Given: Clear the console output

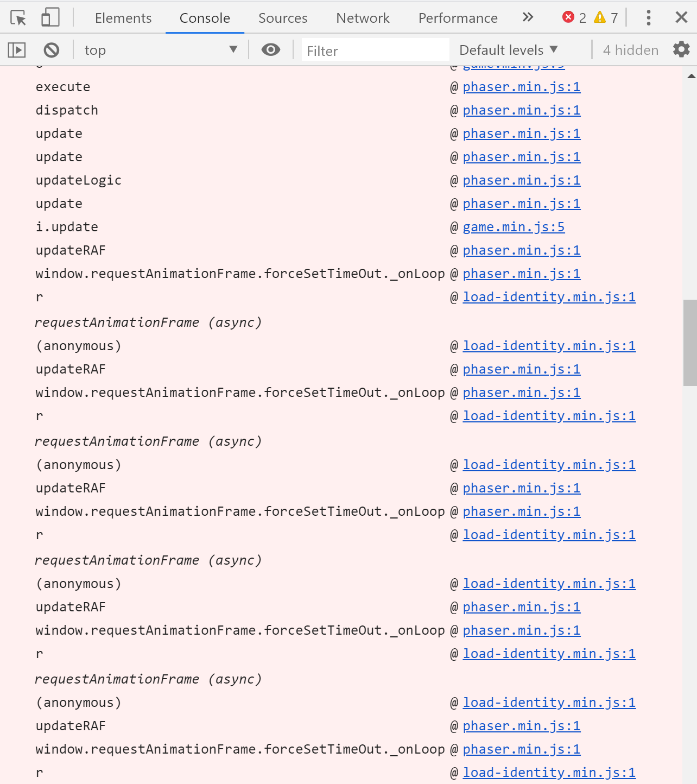Looking at the screenshot, I should pyautogui.click(x=51, y=49).
